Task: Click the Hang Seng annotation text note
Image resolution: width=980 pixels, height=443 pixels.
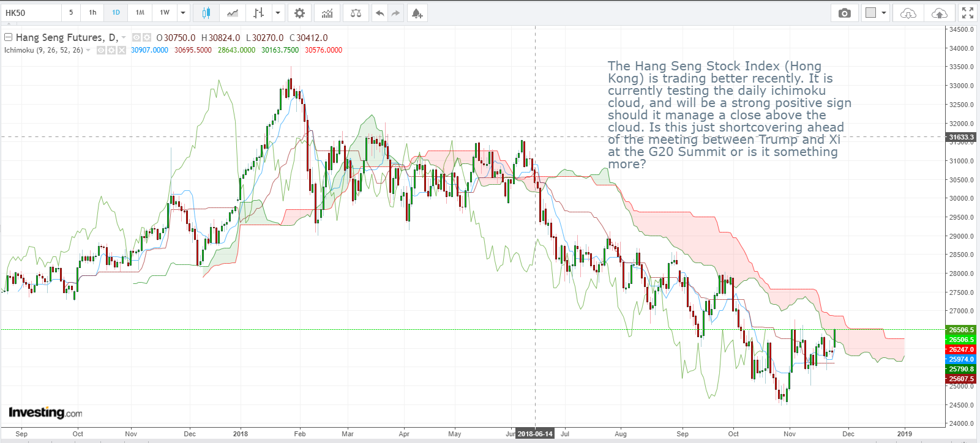Action: pos(730,115)
